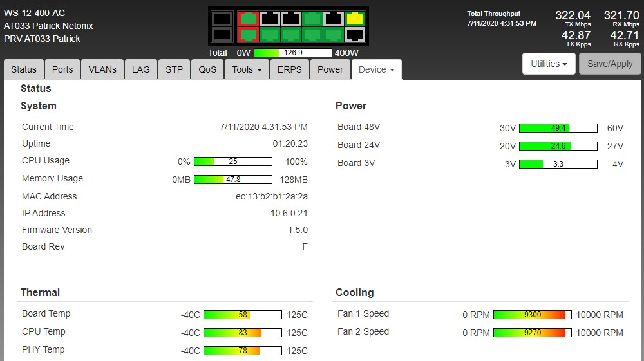The image size is (644, 361).
Task: Select the top SFP port slot
Action: click(222, 19)
